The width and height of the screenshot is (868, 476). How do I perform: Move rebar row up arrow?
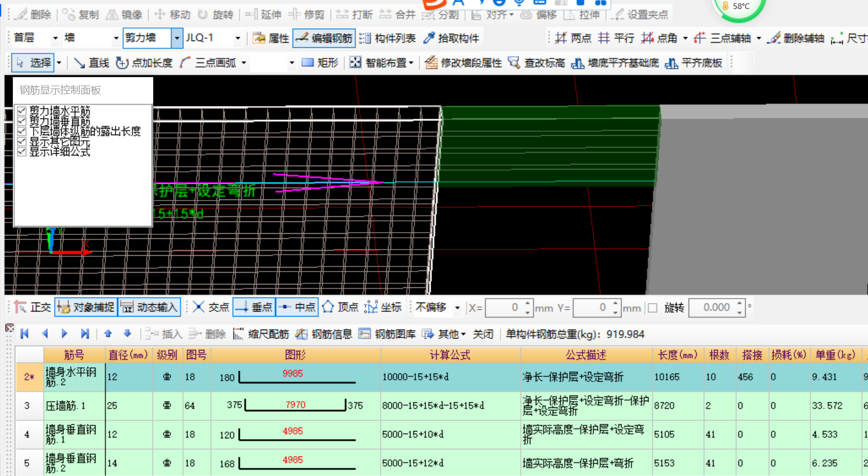(x=108, y=334)
